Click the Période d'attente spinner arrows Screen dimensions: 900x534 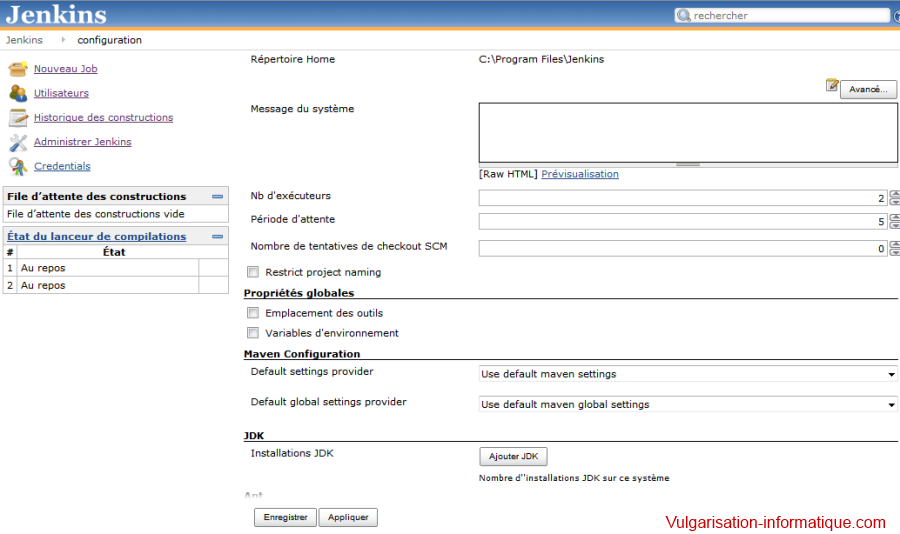coord(894,222)
